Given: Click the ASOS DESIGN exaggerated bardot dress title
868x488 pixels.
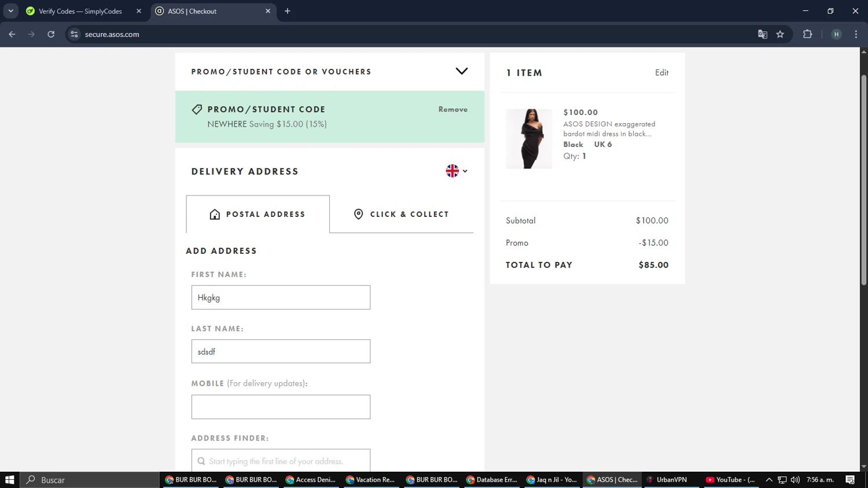Looking at the screenshot, I should [609, 128].
